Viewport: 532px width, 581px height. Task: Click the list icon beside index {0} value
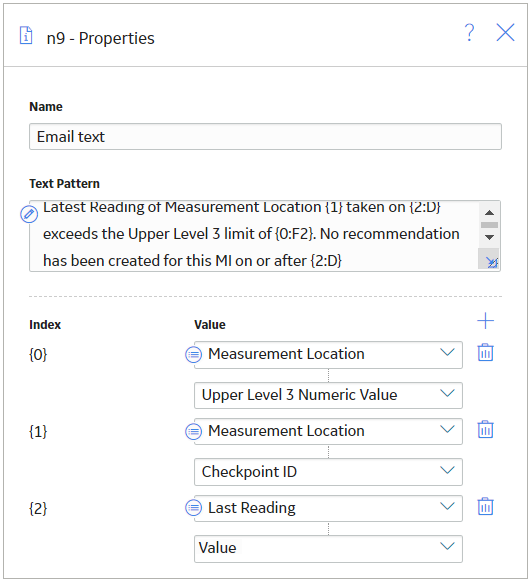pyautogui.click(x=193, y=355)
